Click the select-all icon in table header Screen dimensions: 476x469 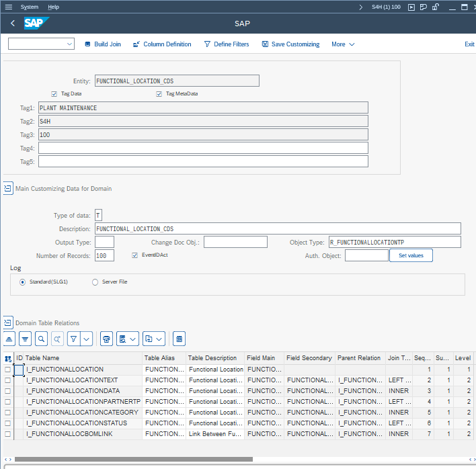pyautogui.click(x=8, y=358)
